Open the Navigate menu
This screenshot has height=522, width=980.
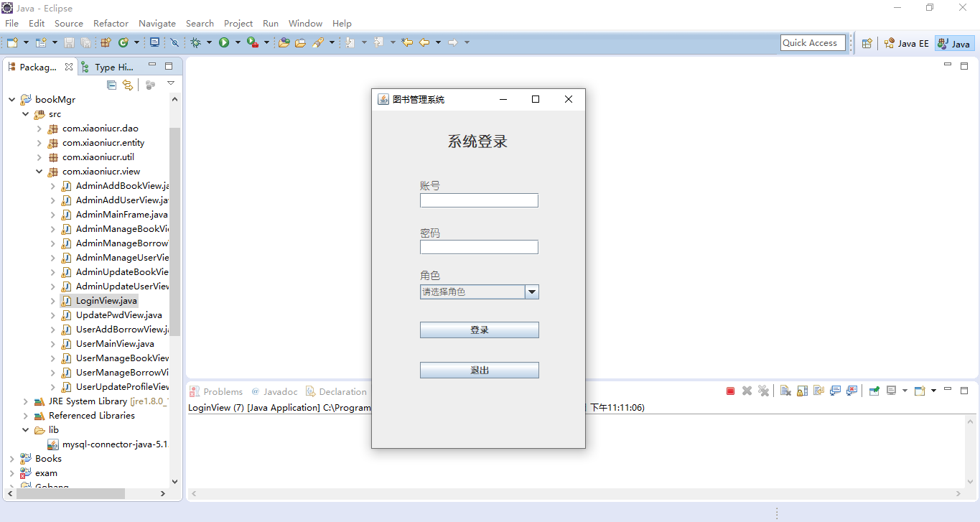click(157, 23)
